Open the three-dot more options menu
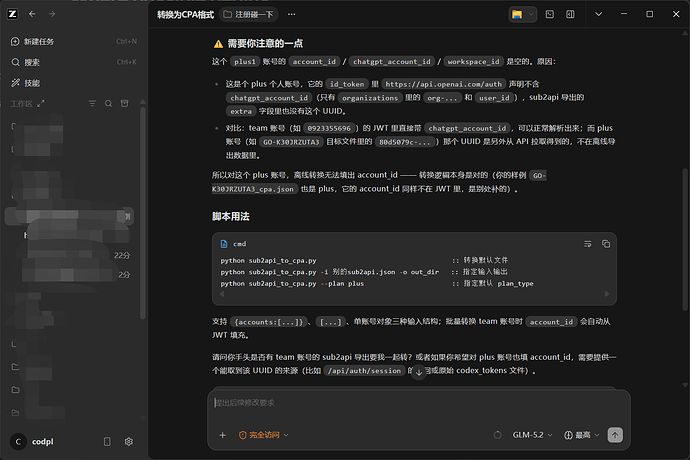 coord(291,15)
